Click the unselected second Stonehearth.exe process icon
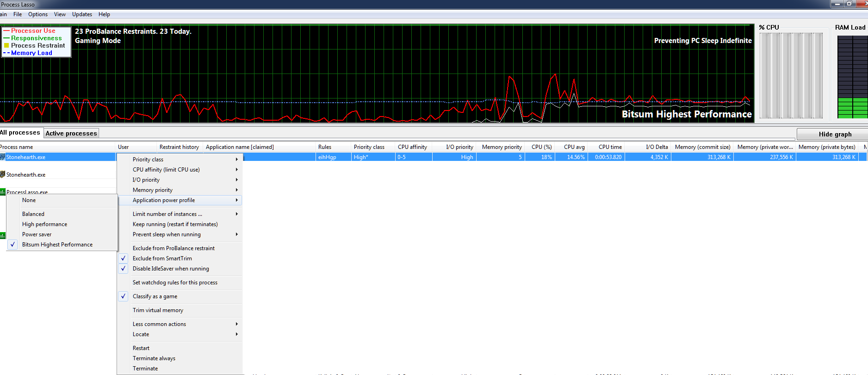The height and width of the screenshot is (375, 868). pos(2,175)
